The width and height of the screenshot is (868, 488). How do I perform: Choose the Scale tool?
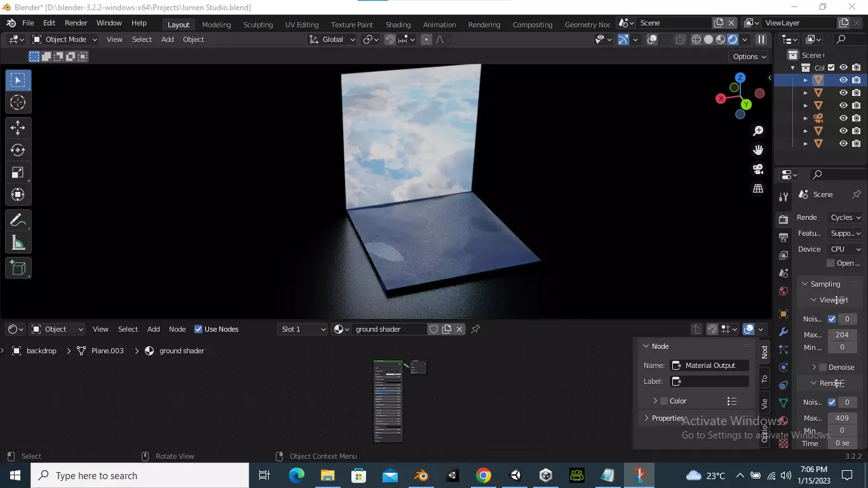[x=18, y=172]
